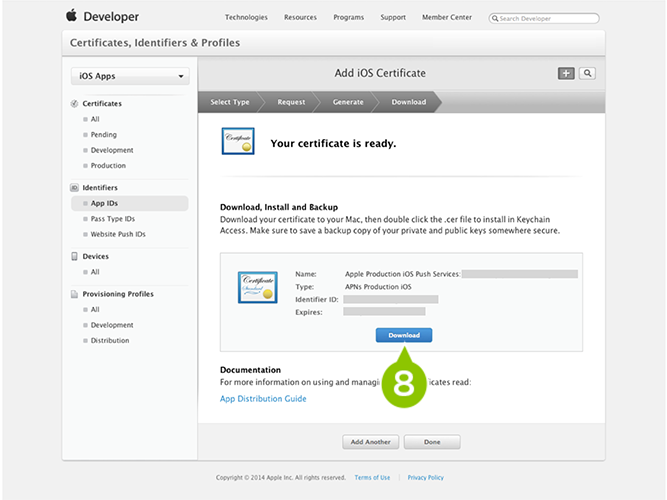Select Development under Provisioning Profiles
This screenshot has height=500, width=667.
pos(112,325)
